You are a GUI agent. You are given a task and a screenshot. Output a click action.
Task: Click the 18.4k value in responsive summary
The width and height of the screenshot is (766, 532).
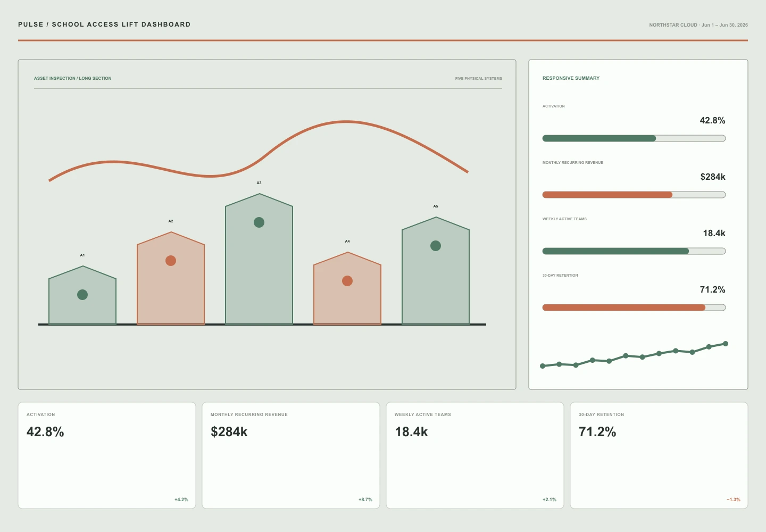[714, 233]
